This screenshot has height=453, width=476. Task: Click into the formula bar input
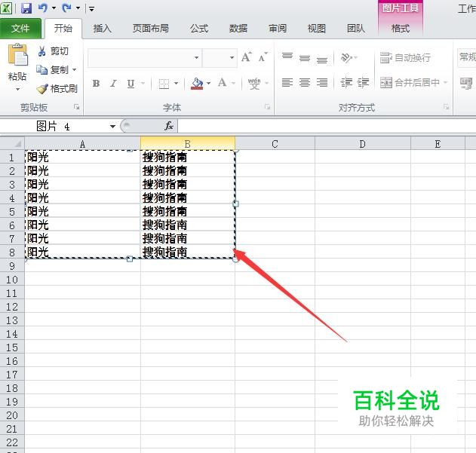click(327, 126)
